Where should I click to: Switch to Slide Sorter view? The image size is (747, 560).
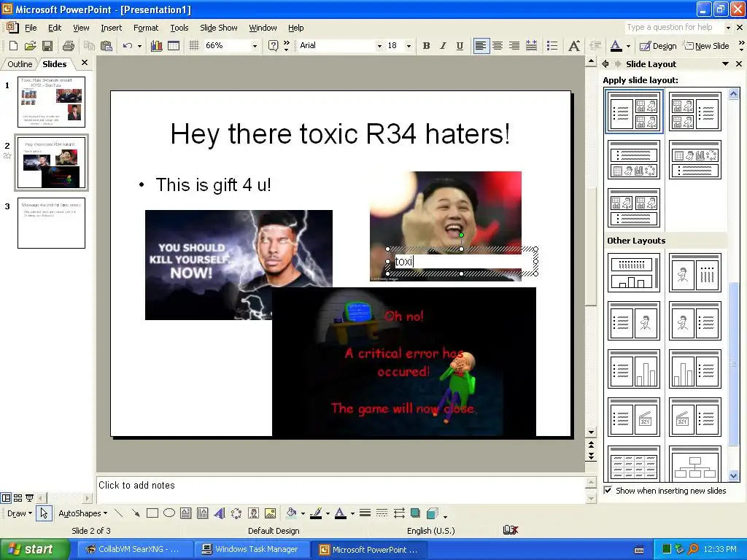click(18, 498)
